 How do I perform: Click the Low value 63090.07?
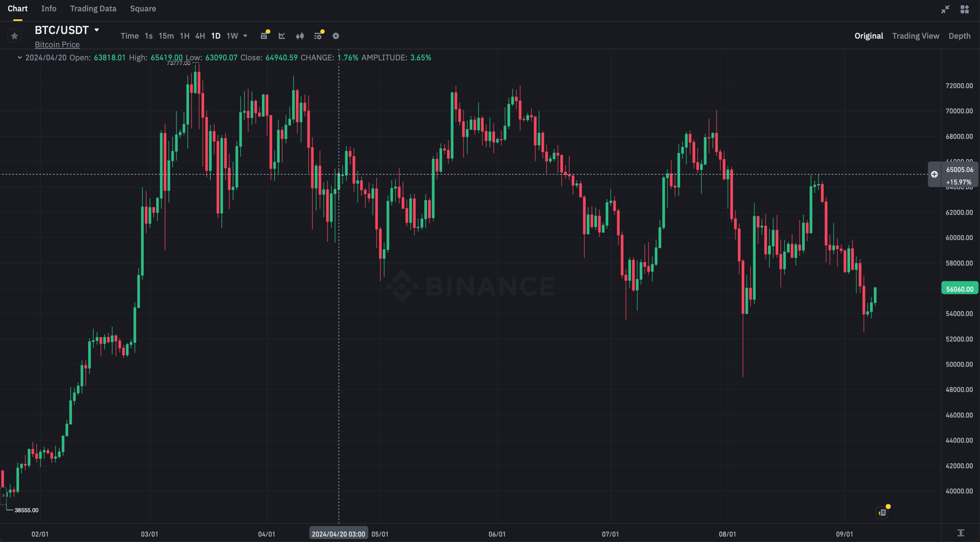click(x=221, y=57)
